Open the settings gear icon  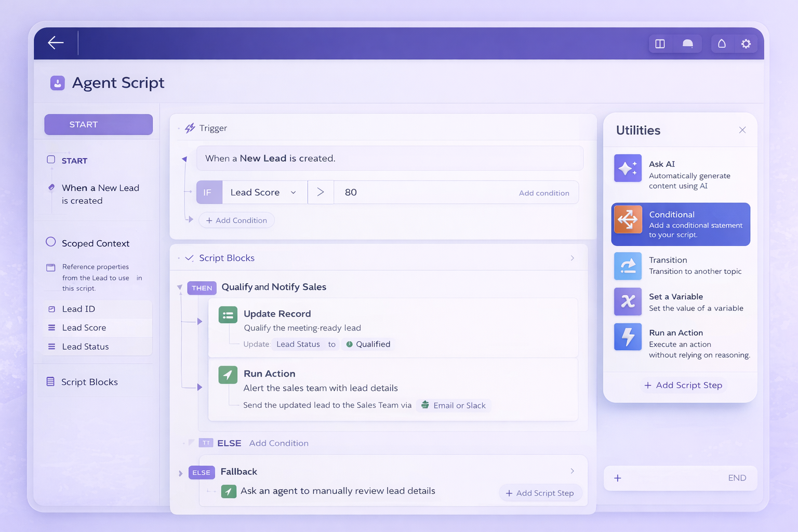click(746, 44)
